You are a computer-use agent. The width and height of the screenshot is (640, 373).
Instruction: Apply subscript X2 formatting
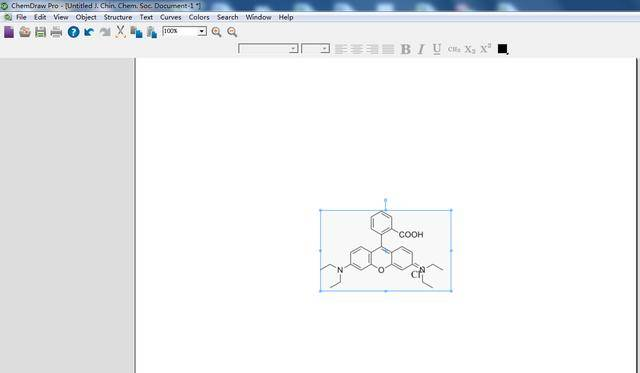(470, 49)
